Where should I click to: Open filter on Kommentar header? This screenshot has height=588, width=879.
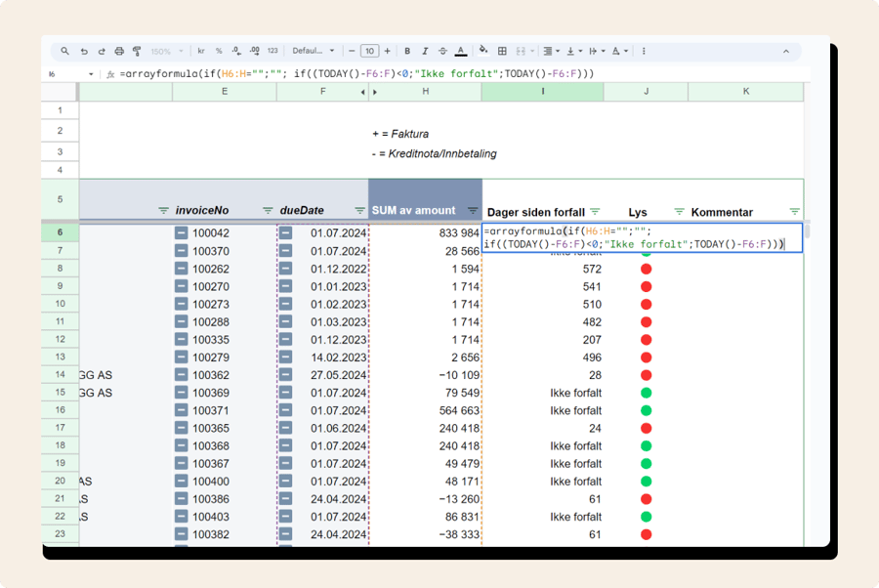tap(794, 212)
